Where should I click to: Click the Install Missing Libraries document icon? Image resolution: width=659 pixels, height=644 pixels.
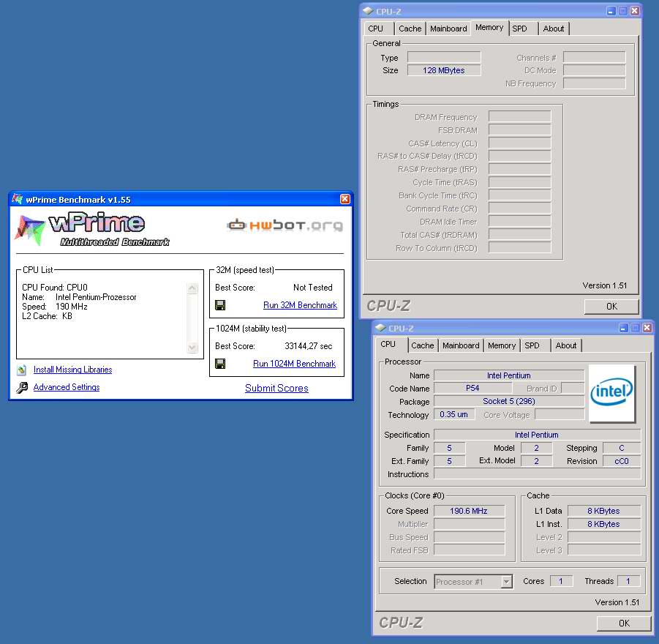(x=22, y=370)
